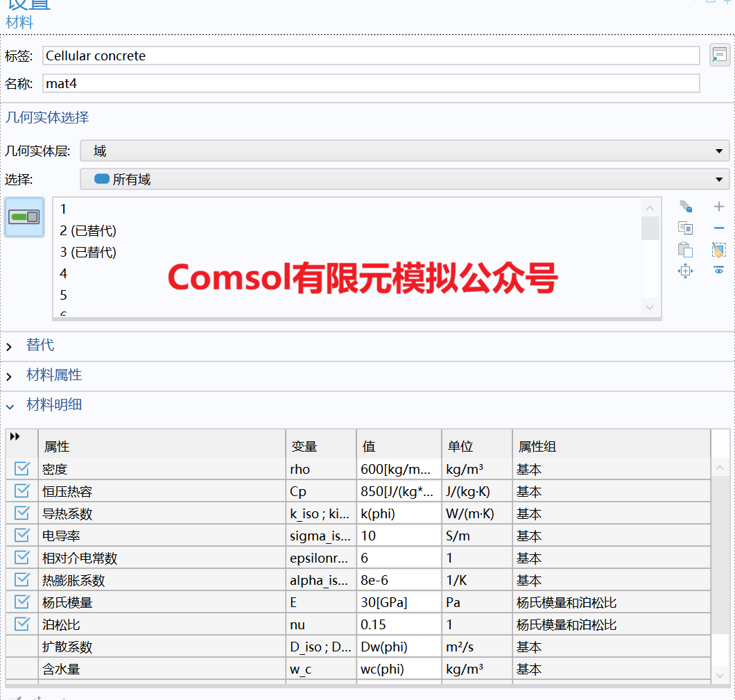
Task: Click the 名称 mat4 input field
Action: 371,83
